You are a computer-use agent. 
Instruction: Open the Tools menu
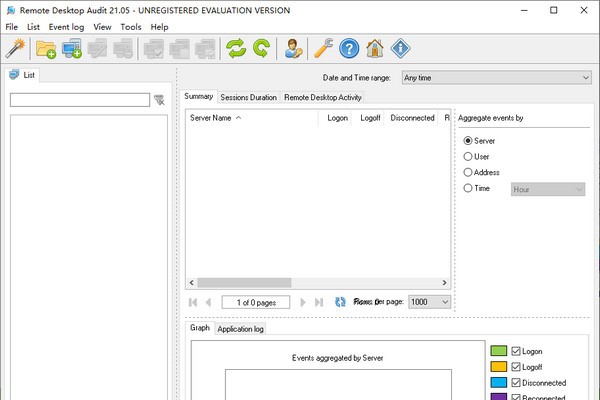[131, 27]
